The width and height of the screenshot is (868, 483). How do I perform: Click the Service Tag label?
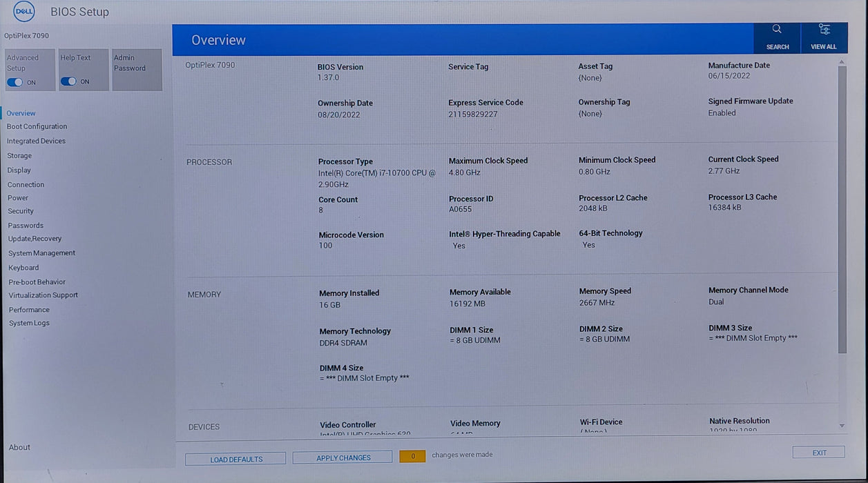pos(468,67)
